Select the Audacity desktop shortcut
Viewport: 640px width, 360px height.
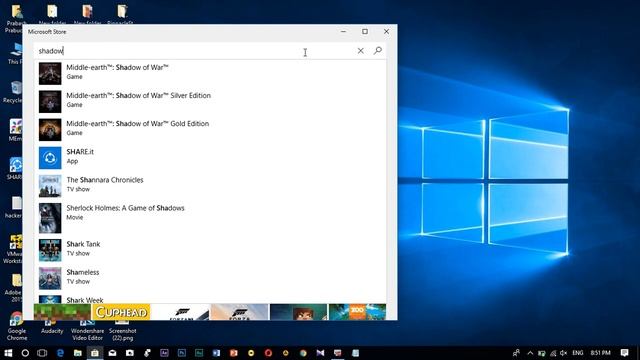[52, 327]
